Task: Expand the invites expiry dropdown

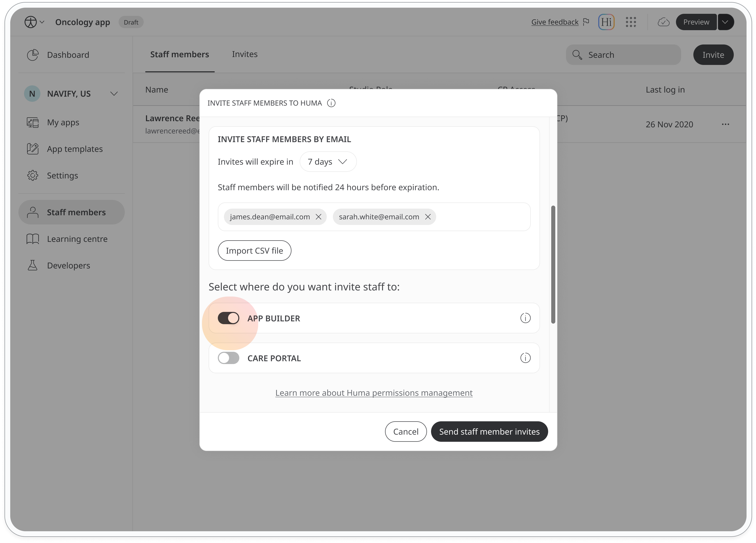Action: (x=328, y=161)
